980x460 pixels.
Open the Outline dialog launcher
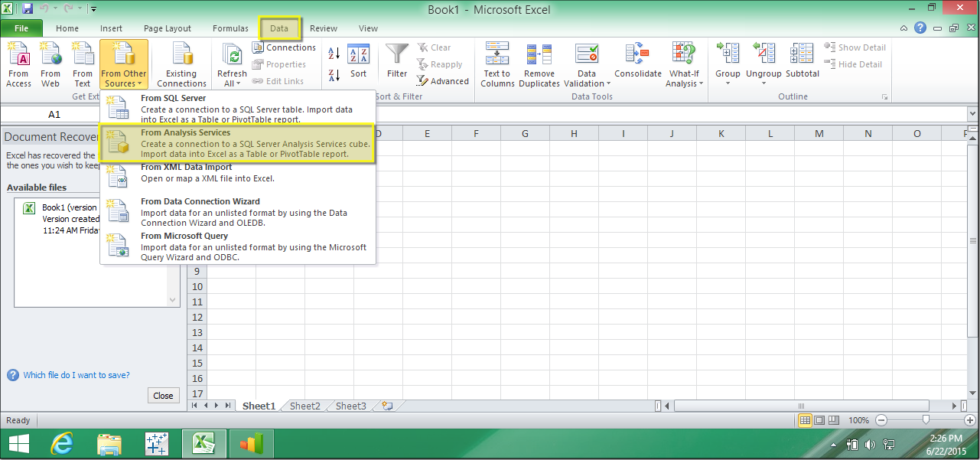(885, 97)
